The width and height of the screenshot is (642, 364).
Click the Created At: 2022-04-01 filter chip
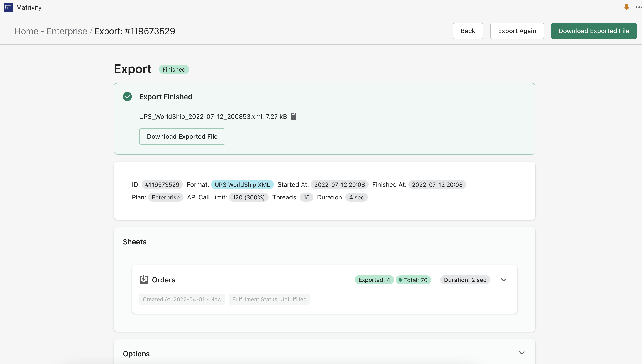[x=182, y=299]
